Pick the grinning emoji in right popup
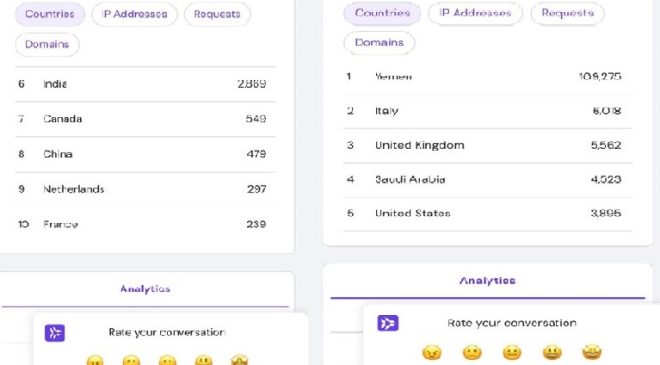 pyautogui.click(x=552, y=352)
